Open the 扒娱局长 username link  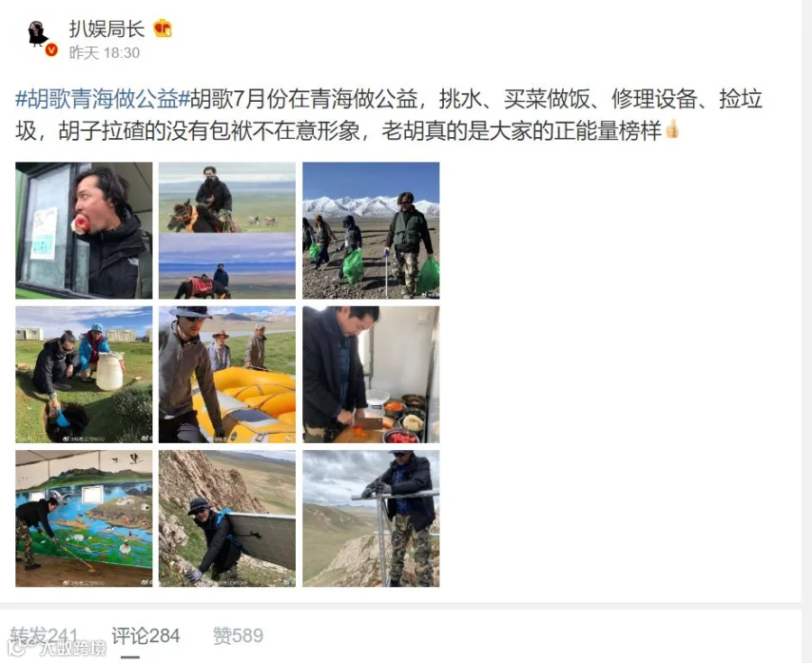[106, 29]
